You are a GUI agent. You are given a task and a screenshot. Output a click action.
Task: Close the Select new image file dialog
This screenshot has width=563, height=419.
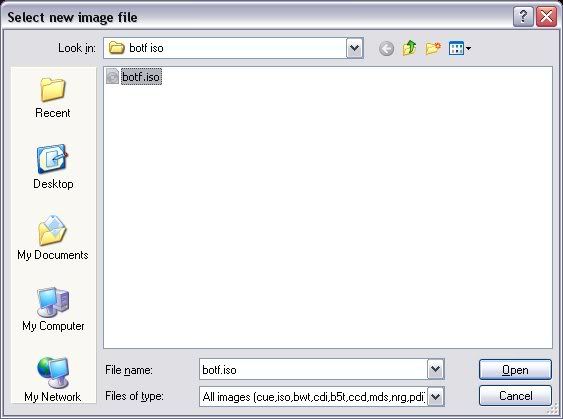click(546, 17)
